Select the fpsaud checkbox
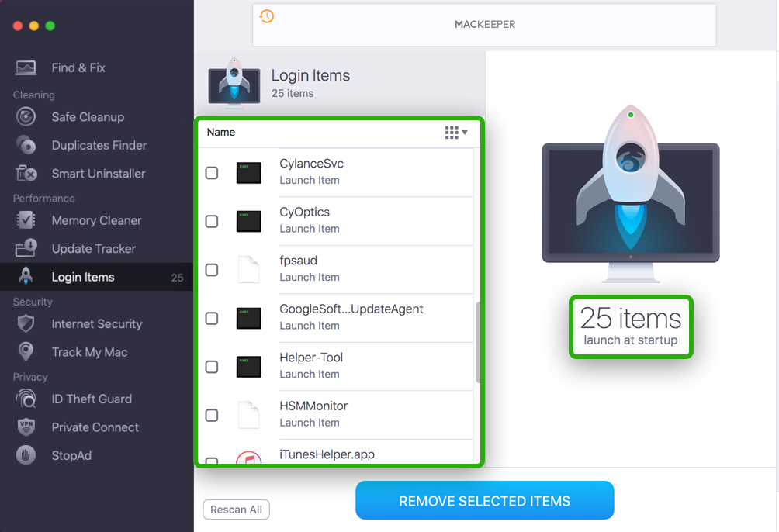This screenshot has height=532, width=779. (x=212, y=270)
